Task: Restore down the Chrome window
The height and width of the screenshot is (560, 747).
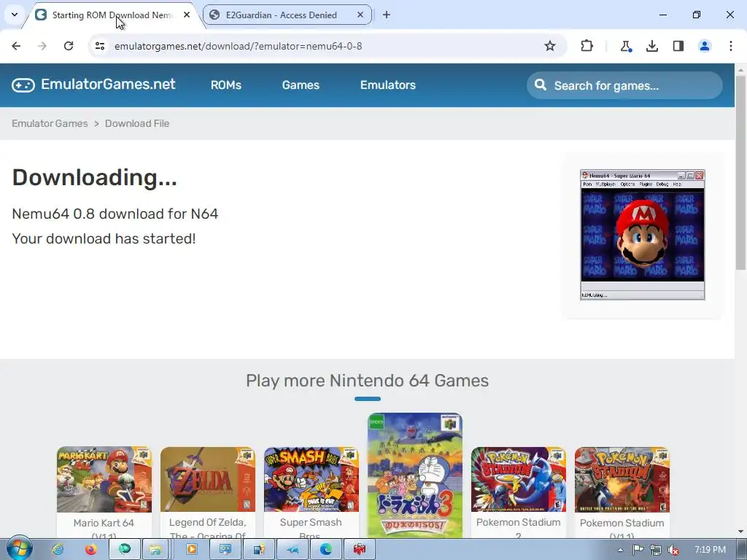Action: coord(697,15)
